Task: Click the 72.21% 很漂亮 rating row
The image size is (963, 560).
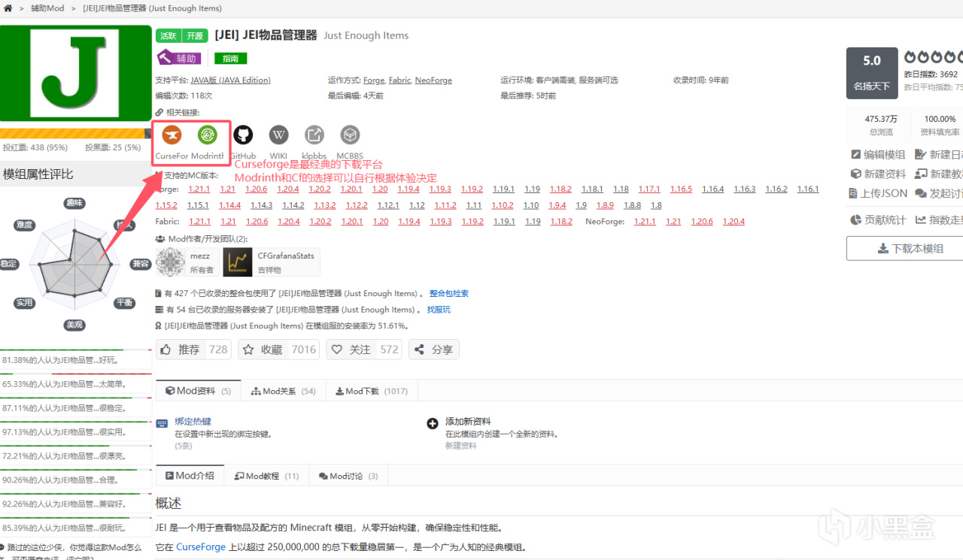Action: click(76, 456)
